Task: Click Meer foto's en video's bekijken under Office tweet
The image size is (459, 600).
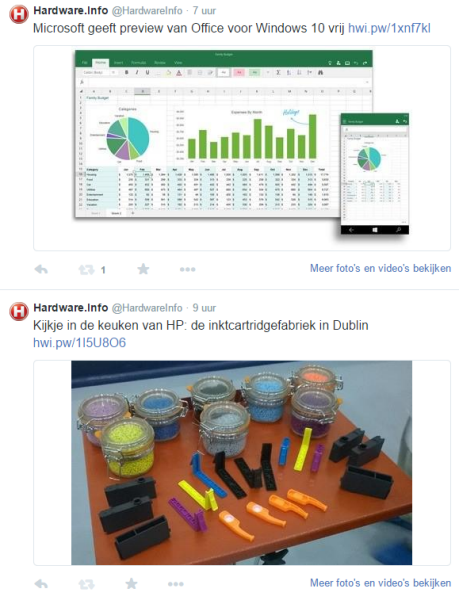Action: click(380, 268)
